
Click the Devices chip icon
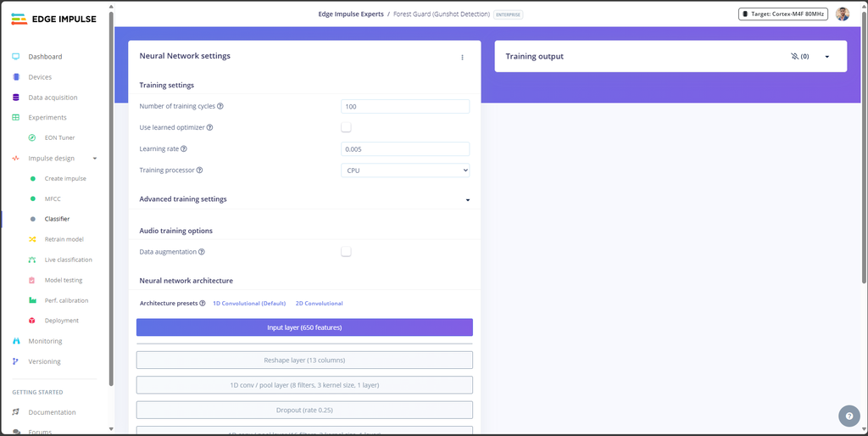pyautogui.click(x=16, y=77)
